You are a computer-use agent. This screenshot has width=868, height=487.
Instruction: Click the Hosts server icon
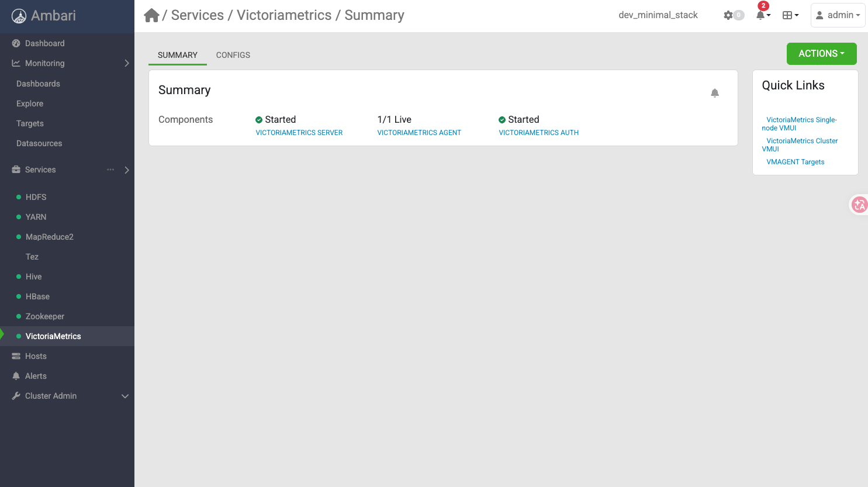(x=16, y=356)
